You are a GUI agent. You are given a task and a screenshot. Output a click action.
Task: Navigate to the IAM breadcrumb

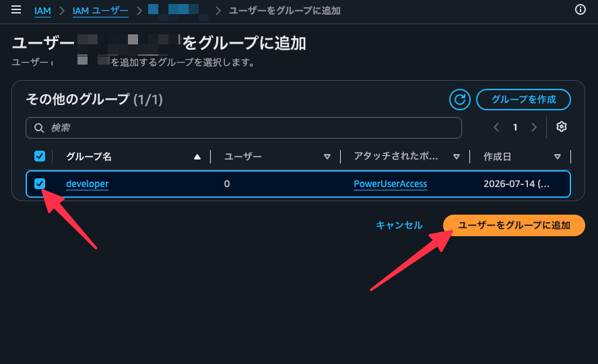click(x=42, y=11)
